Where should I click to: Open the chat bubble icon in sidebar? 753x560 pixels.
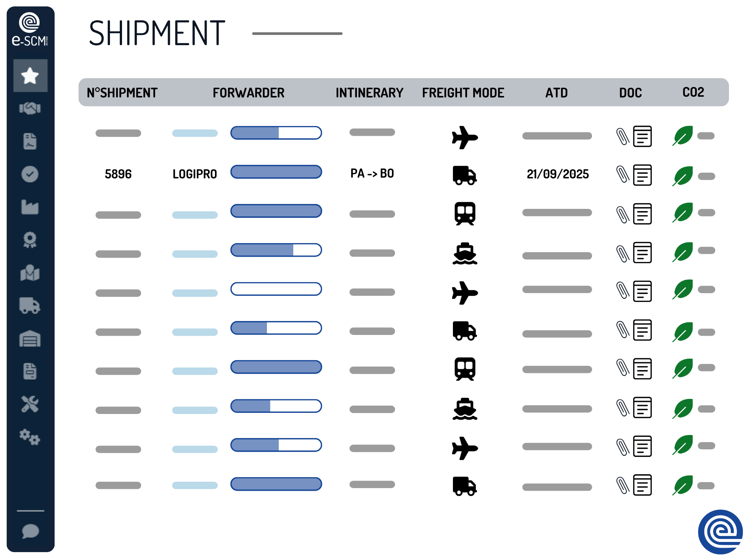tap(30, 531)
